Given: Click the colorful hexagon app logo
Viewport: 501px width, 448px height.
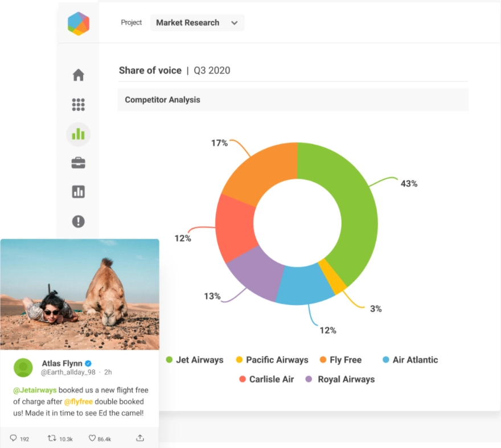Looking at the screenshot, I should (x=78, y=24).
